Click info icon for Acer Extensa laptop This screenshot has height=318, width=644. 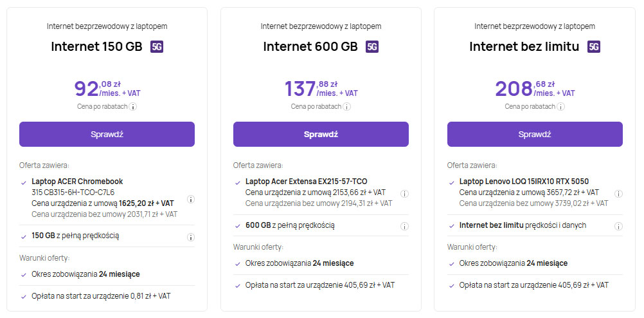[x=404, y=193]
